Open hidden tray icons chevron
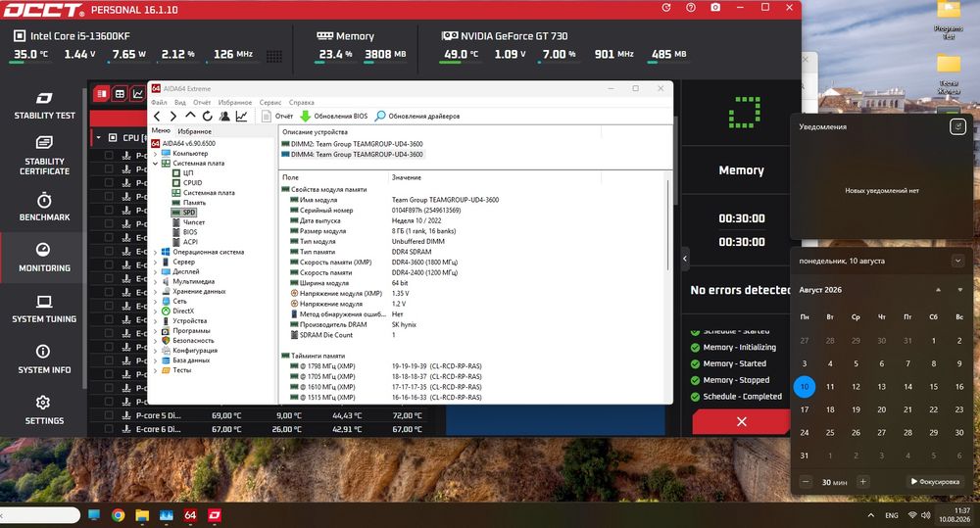 [870, 515]
